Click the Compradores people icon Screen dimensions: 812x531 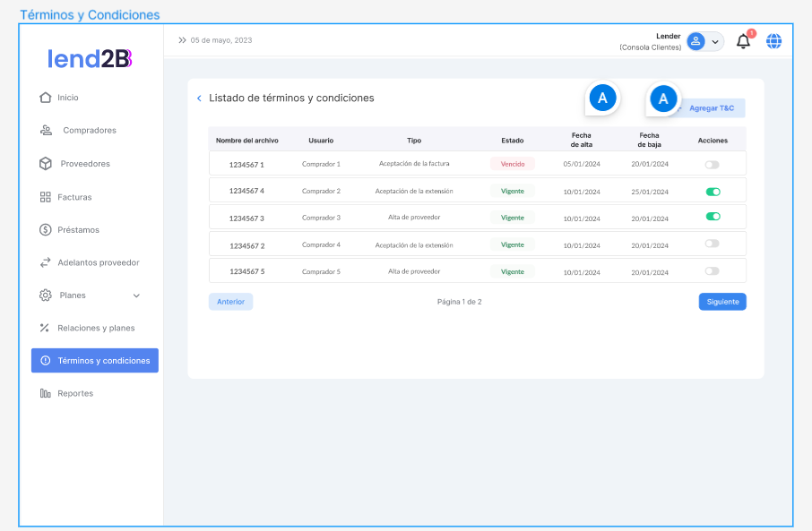pyautogui.click(x=46, y=131)
